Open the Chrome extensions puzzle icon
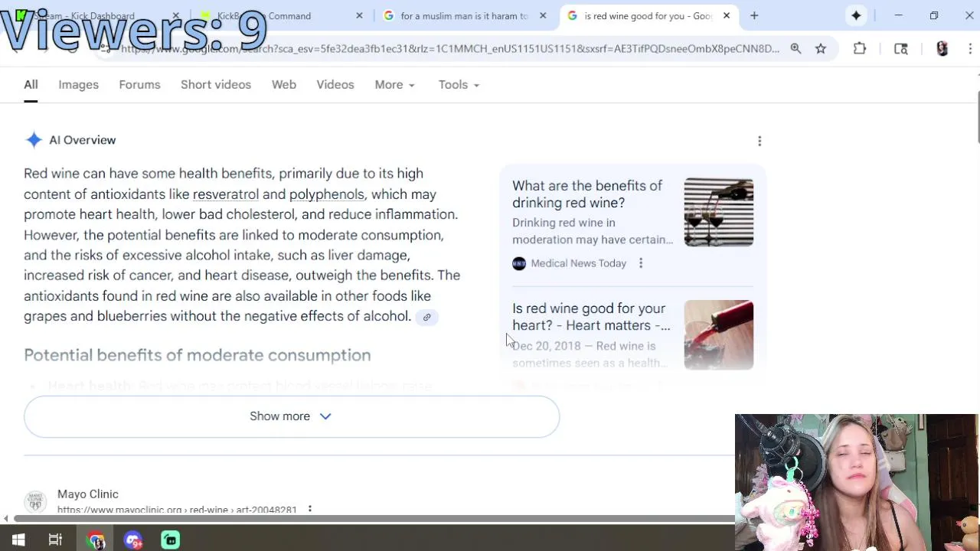 point(860,49)
